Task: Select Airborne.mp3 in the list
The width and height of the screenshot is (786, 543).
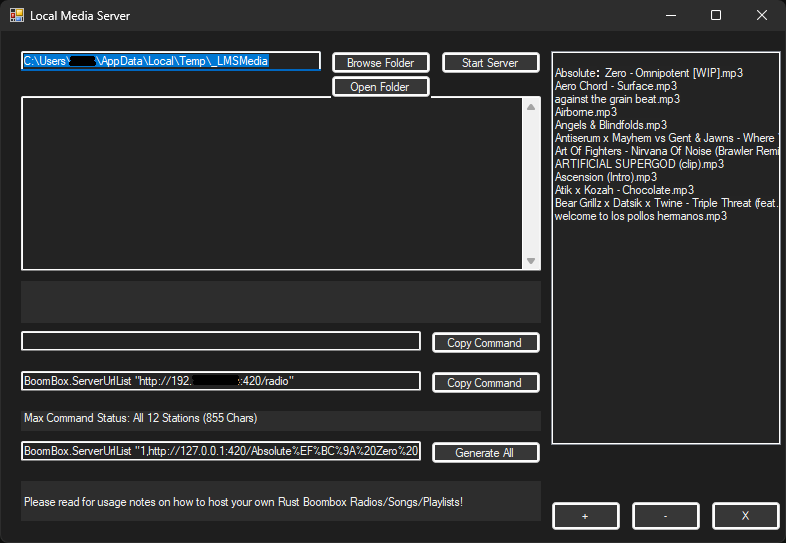Action: pos(585,112)
